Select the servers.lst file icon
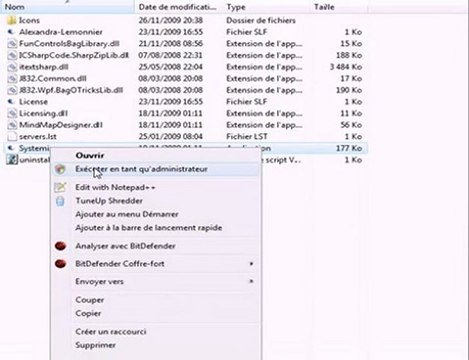Screen dimensions: 469x360 coord(12,137)
